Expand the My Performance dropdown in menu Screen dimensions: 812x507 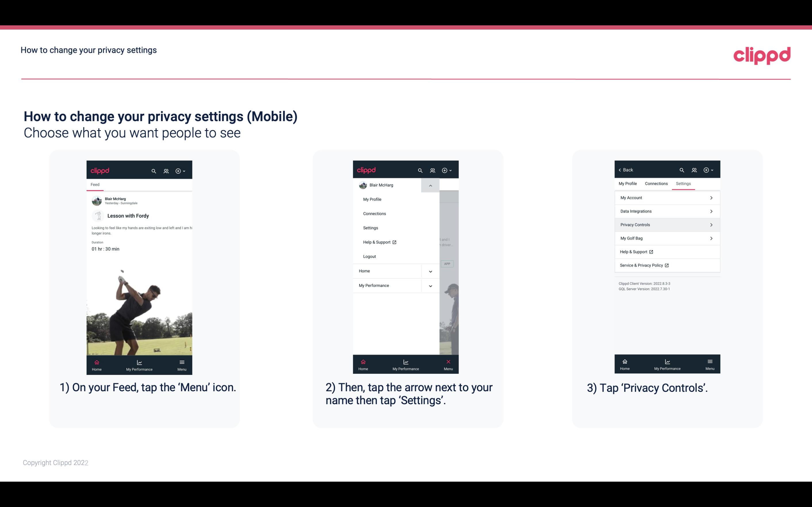tap(430, 286)
